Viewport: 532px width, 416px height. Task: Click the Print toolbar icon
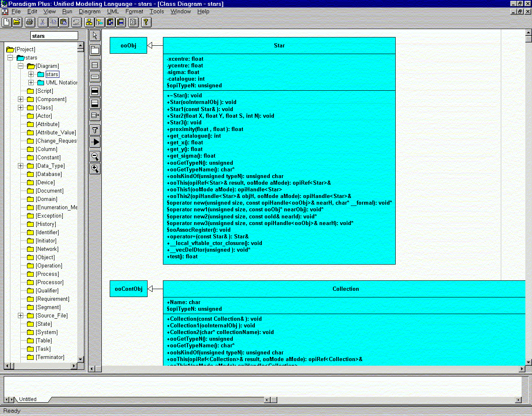(30, 22)
